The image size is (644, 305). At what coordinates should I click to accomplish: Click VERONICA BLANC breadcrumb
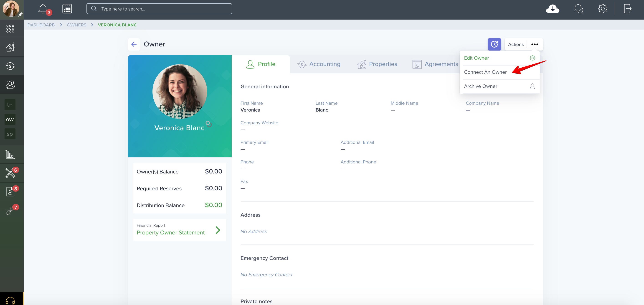[117, 25]
